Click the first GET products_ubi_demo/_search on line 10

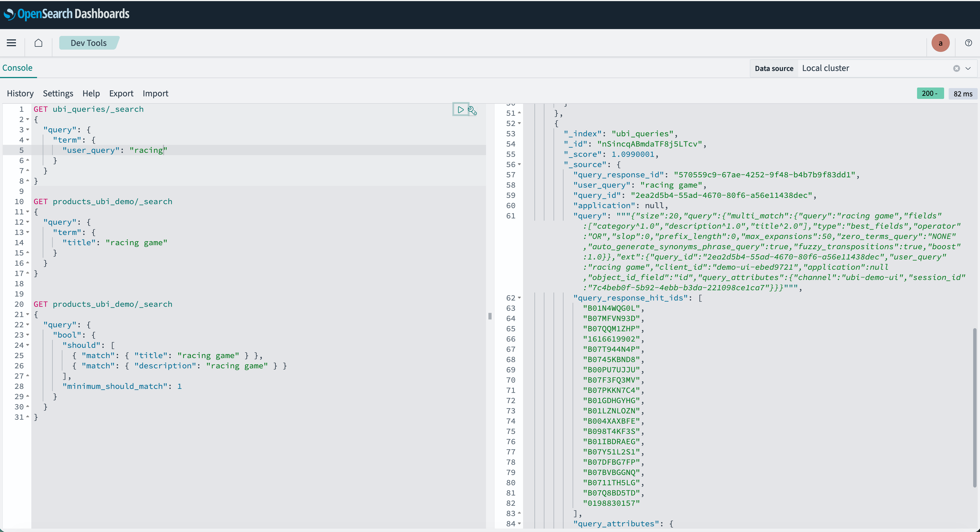tap(103, 202)
